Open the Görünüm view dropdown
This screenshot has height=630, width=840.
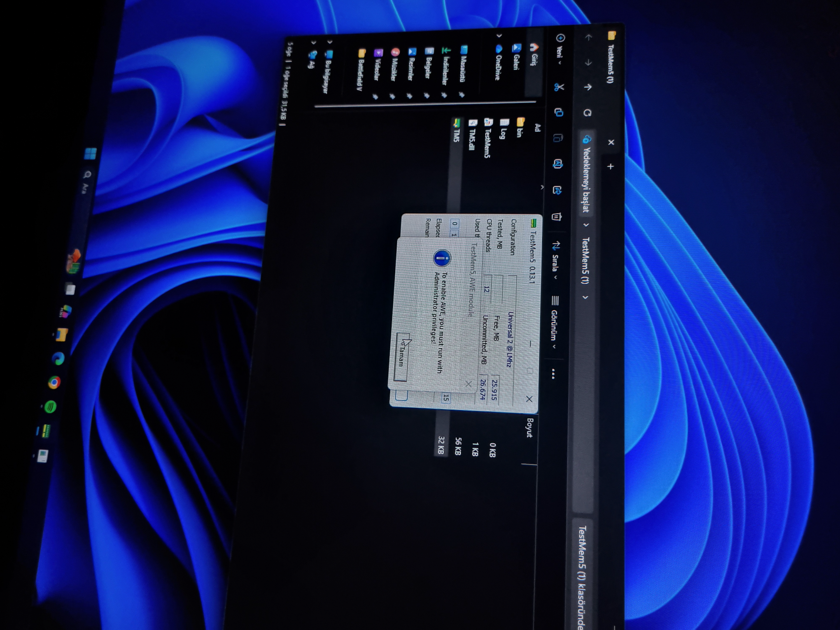pos(554,323)
